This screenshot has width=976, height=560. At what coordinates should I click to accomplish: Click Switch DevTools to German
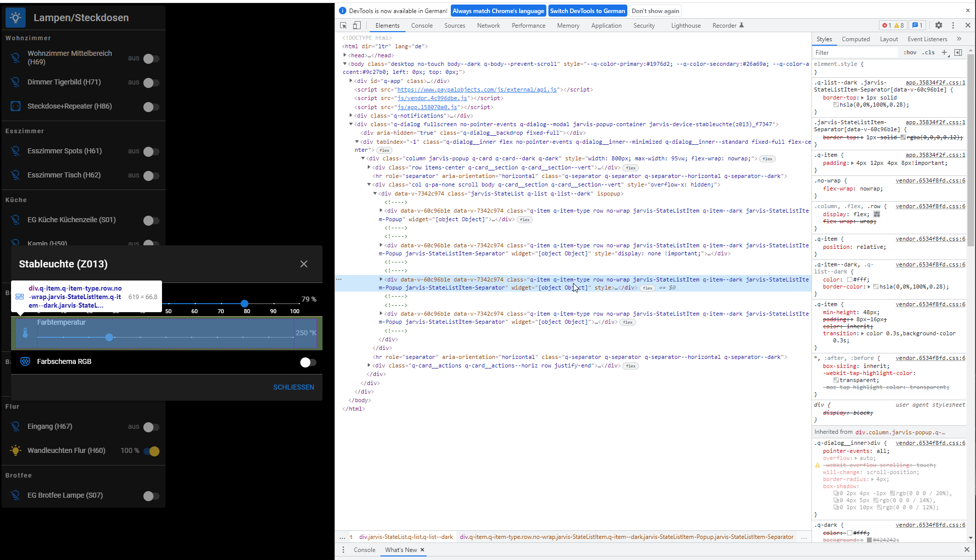pos(588,11)
